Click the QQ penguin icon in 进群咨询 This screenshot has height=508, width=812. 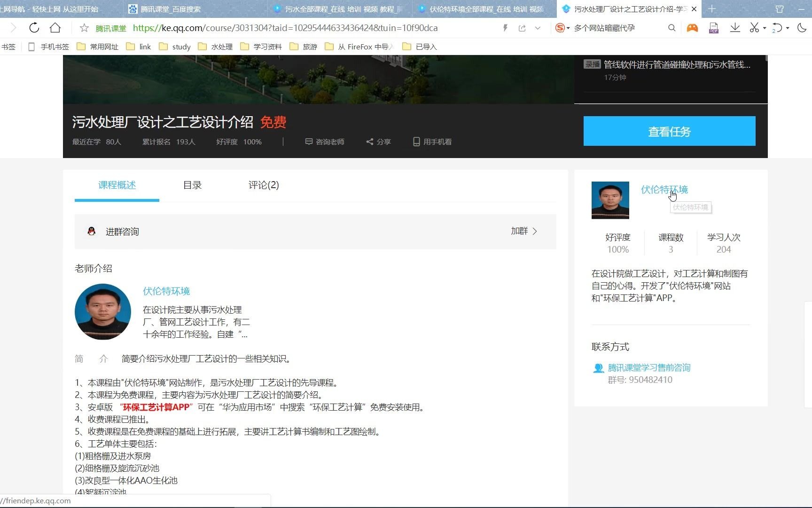[92, 231]
